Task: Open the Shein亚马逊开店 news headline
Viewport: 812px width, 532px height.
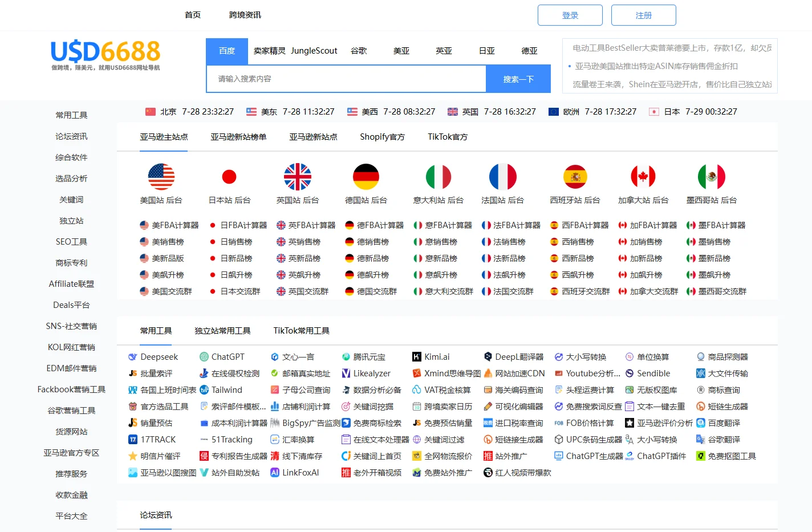Action: click(672, 84)
